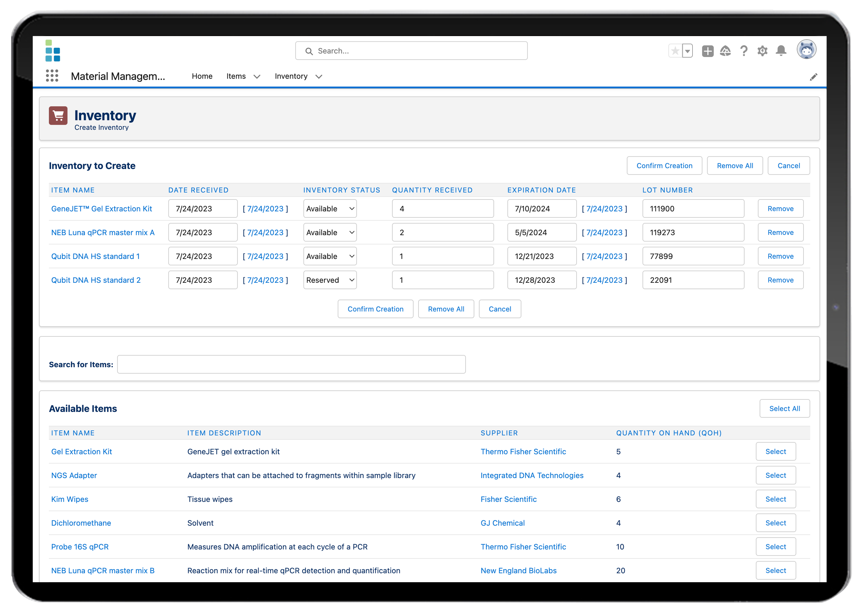862x616 pixels.
Task: Open Setup using the gear icon
Action: [x=762, y=50]
